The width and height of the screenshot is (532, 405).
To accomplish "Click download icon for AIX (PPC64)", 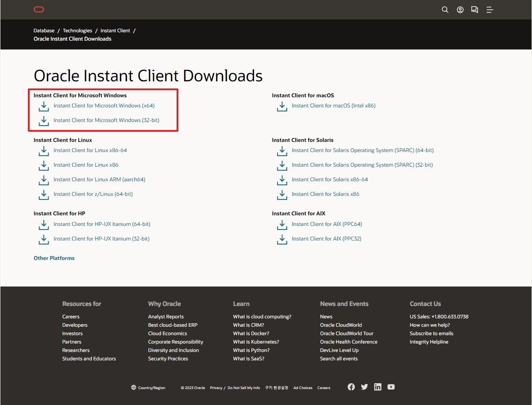I will tap(282, 225).
